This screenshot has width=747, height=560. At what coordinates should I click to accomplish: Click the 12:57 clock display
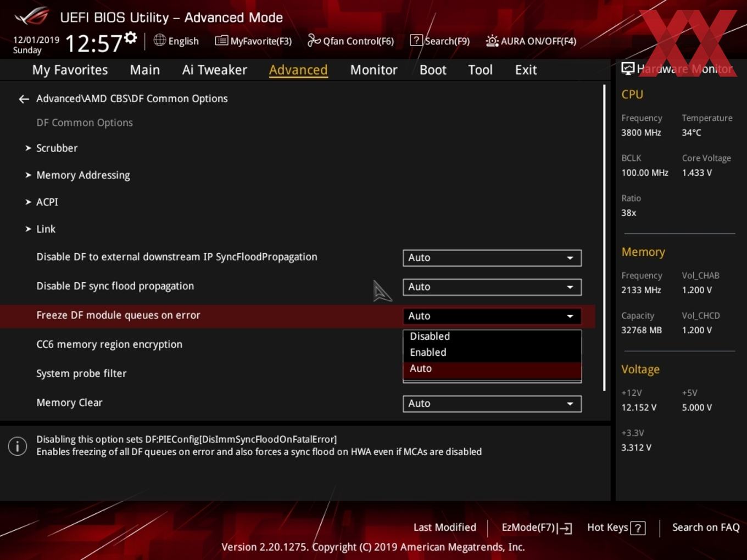pos(93,43)
